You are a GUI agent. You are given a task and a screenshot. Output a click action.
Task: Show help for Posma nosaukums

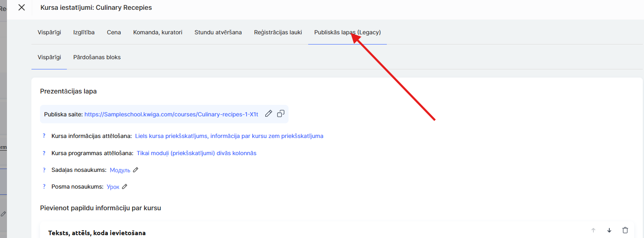pyautogui.click(x=44, y=187)
